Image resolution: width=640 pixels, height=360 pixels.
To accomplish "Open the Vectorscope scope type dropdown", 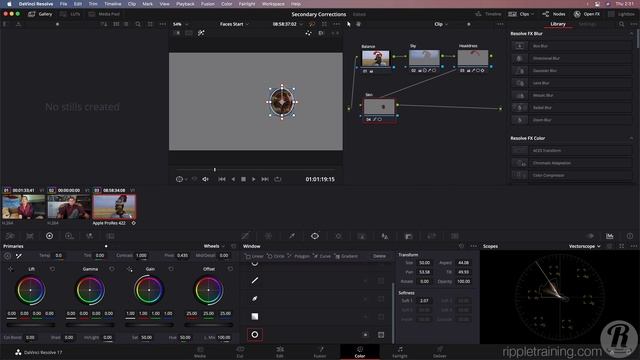I will [585, 246].
